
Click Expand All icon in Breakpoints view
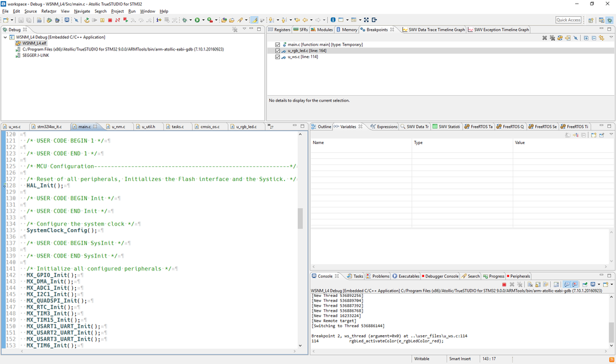point(586,38)
